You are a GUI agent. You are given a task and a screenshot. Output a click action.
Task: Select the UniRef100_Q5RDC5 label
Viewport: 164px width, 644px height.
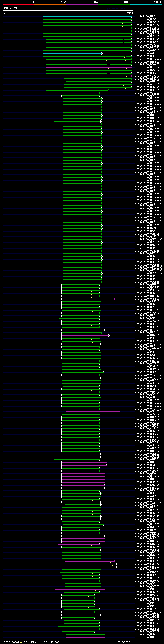tap(147, 245)
